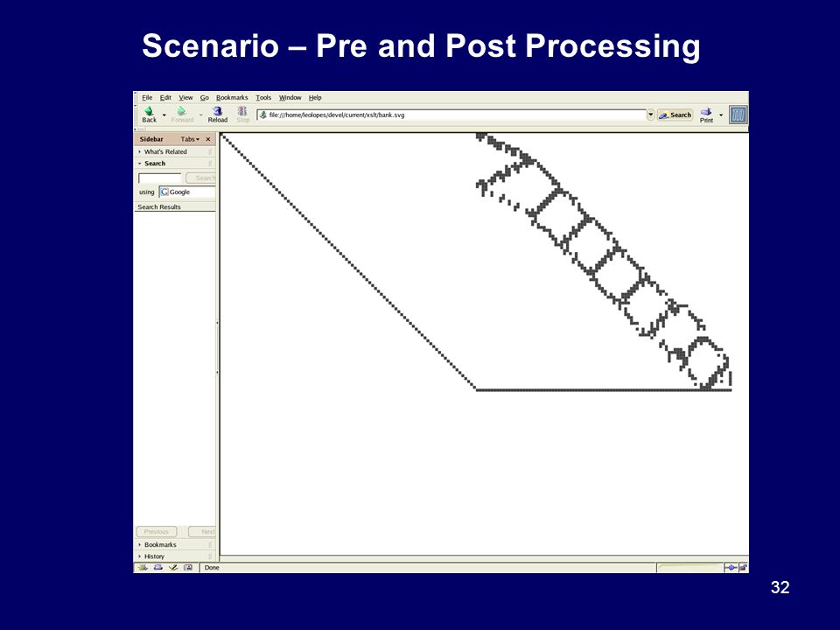The height and width of the screenshot is (630, 840).
Task: Click the toolbar Search button
Action: (675, 115)
